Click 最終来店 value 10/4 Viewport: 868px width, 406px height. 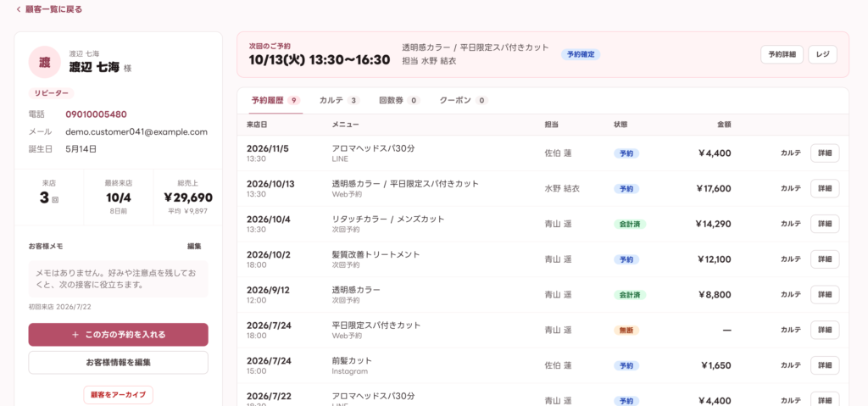(119, 197)
